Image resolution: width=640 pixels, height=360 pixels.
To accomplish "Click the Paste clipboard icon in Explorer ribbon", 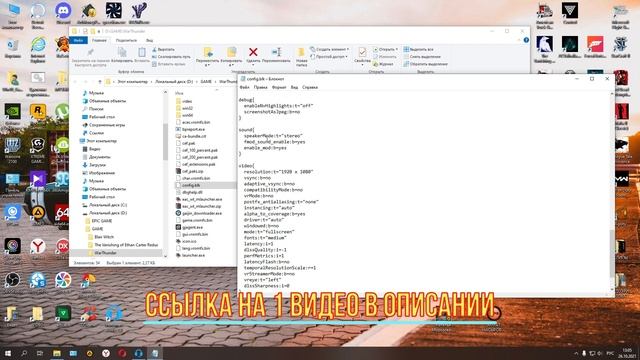I will pos(142,53).
